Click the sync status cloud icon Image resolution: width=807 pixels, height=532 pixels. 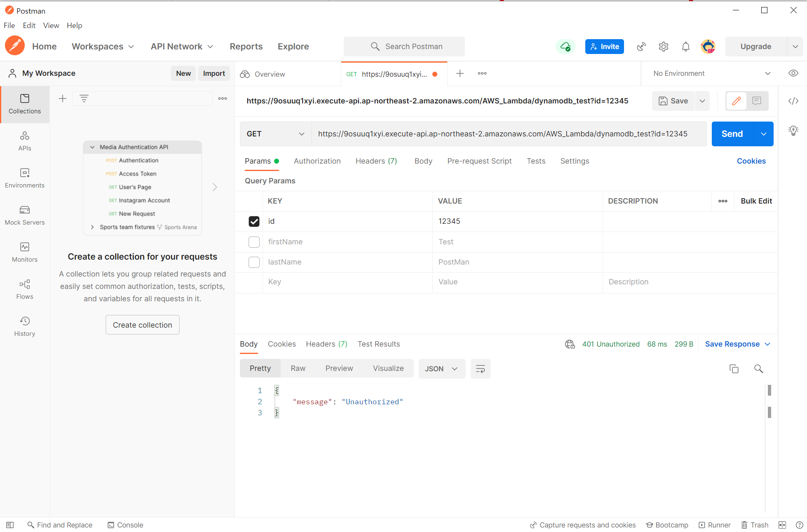pyautogui.click(x=565, y=47)
